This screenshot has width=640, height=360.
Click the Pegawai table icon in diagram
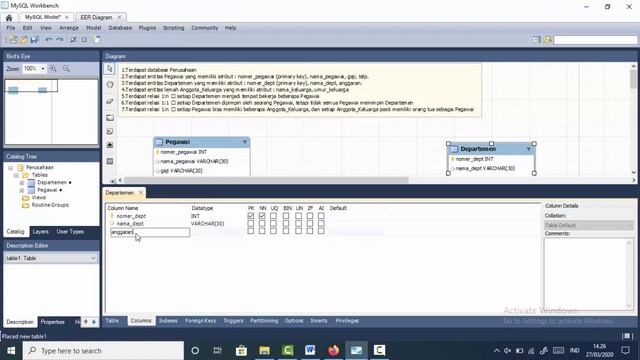point(160,142)
